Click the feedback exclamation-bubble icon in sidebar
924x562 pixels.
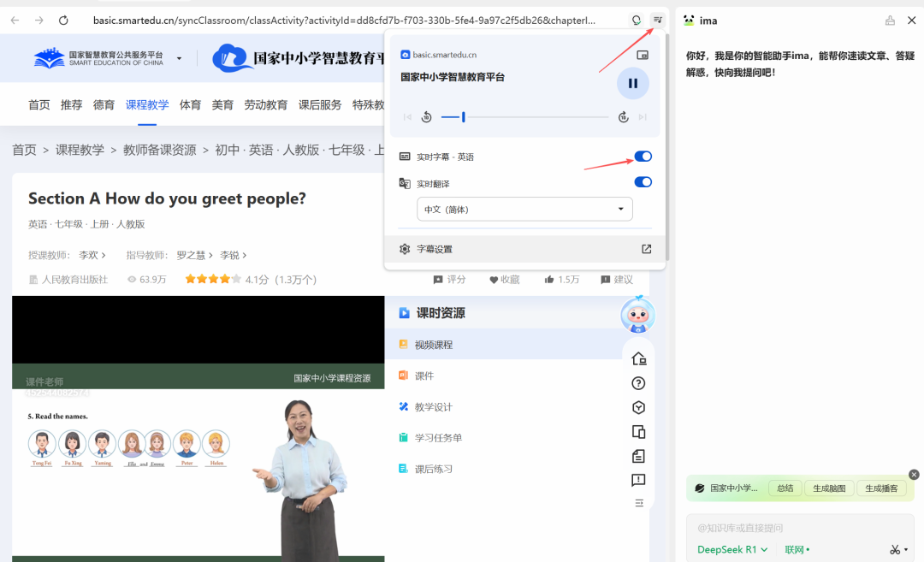pos(638,481)
